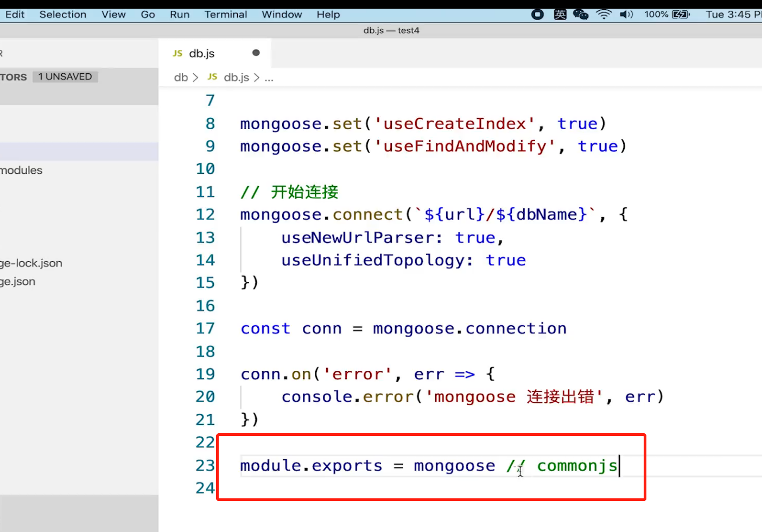Viewport: 762px width, 532px height.
Task: Click the 1 UNSAVED badge
Action: click(x=65, y=77)
